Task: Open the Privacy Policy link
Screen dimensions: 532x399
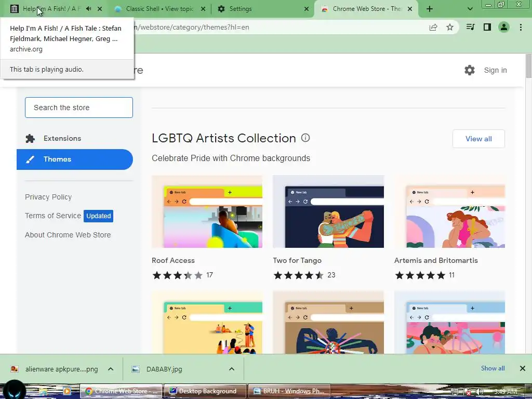Action: coord(48,197)
